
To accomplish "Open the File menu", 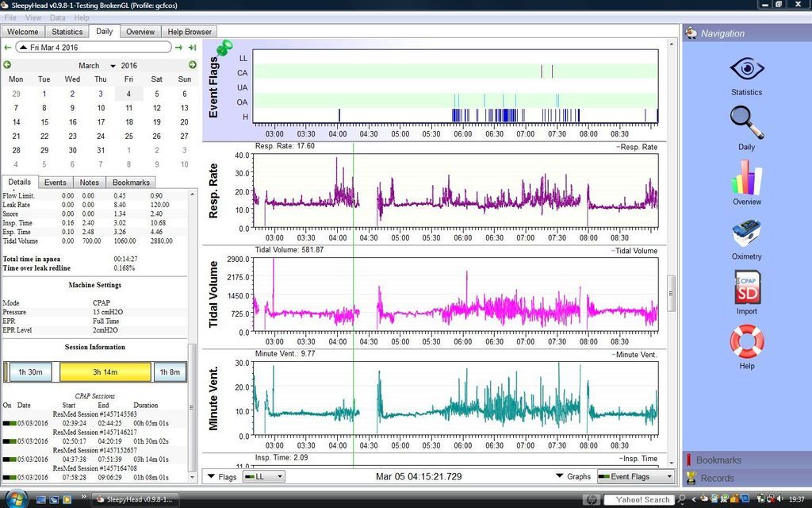I will (x=10, y=17).
